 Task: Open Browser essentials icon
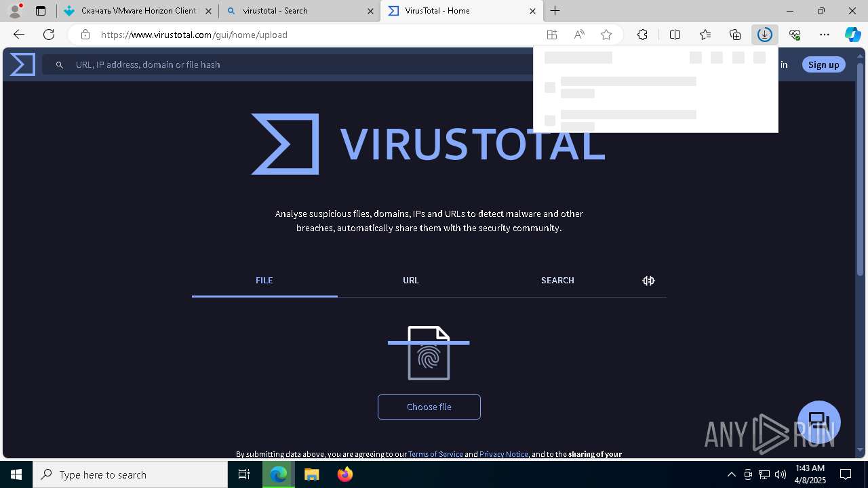point(795,35)
